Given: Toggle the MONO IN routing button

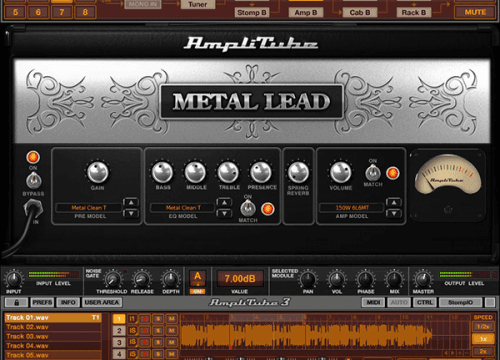Looking at the screenshot, I should 143,4.
